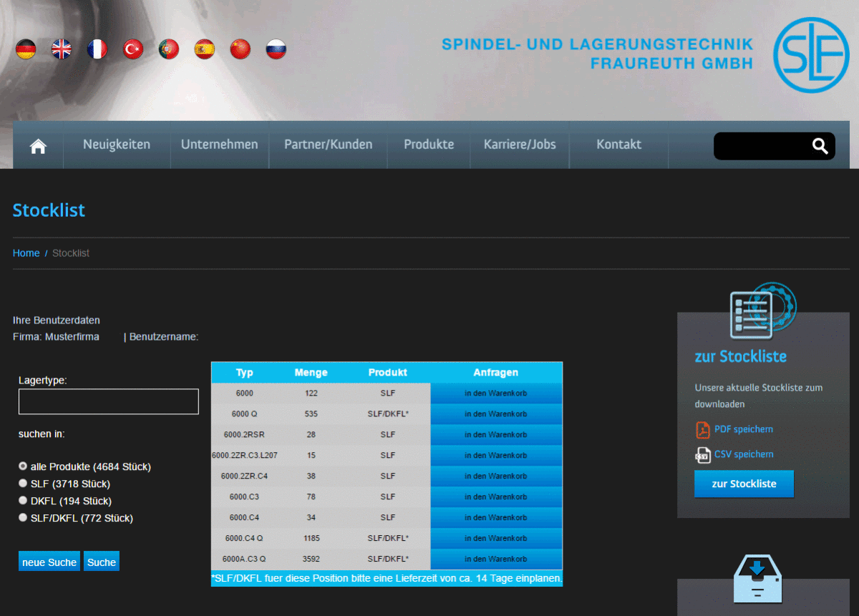Screen dimensions: 859x616
Task: Open Karriere/Jobs menu item
Action: coord(520,145)
